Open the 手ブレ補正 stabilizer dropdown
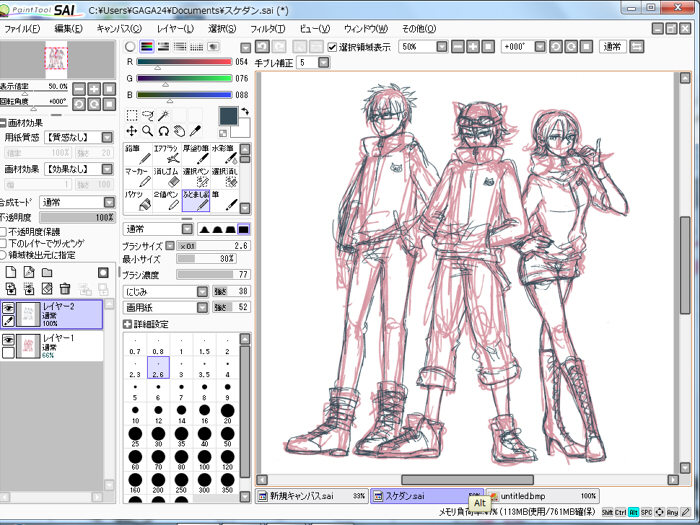 point(324,62)
